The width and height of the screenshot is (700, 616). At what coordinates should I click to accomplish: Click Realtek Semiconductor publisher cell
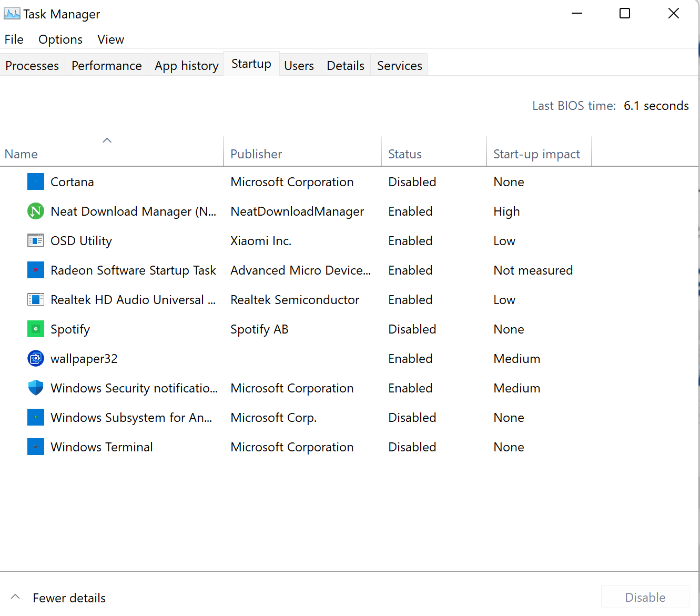click(x=295, y=300)
